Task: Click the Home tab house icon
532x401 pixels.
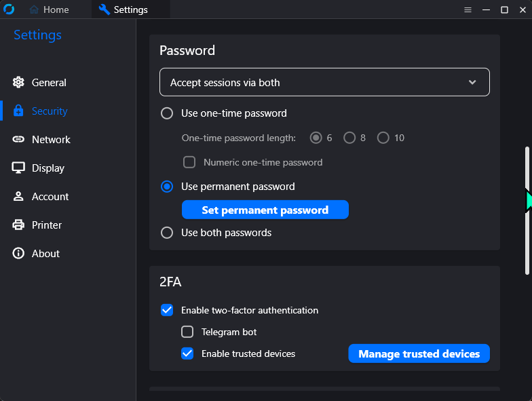Action: (34, 9)
